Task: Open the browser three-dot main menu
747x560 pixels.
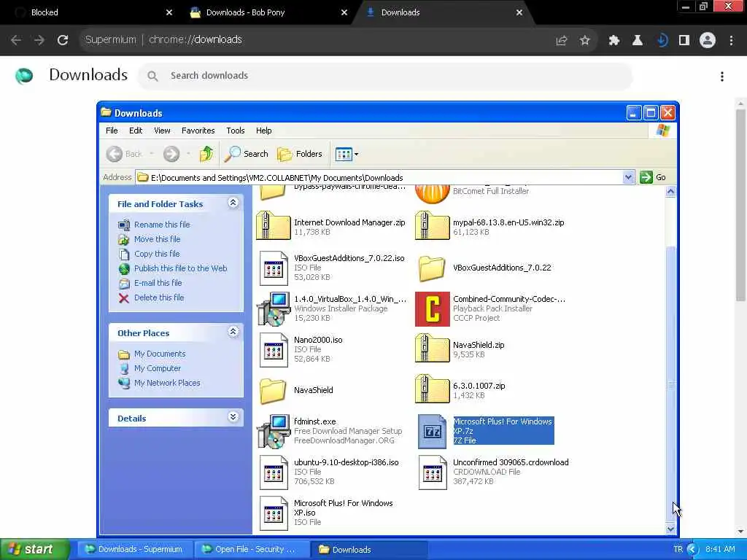Action: click(731, 41)
